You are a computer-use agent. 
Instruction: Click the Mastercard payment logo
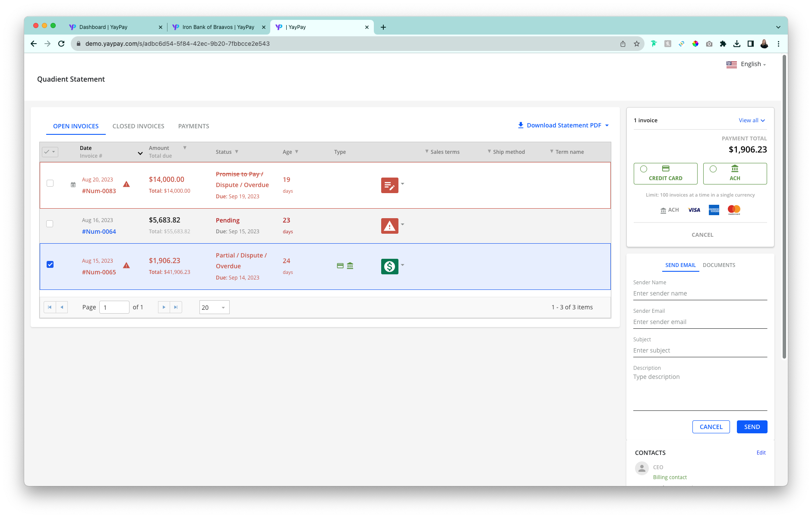(x=733, y=210)
